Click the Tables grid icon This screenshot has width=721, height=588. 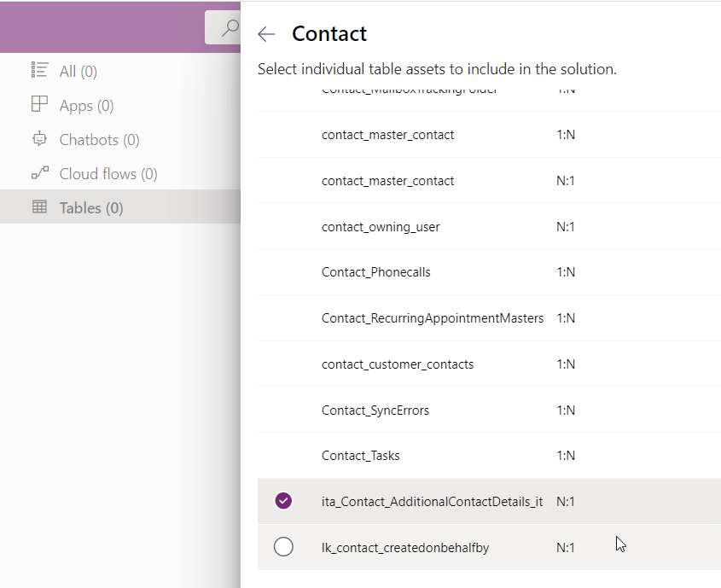click(39, 207)
